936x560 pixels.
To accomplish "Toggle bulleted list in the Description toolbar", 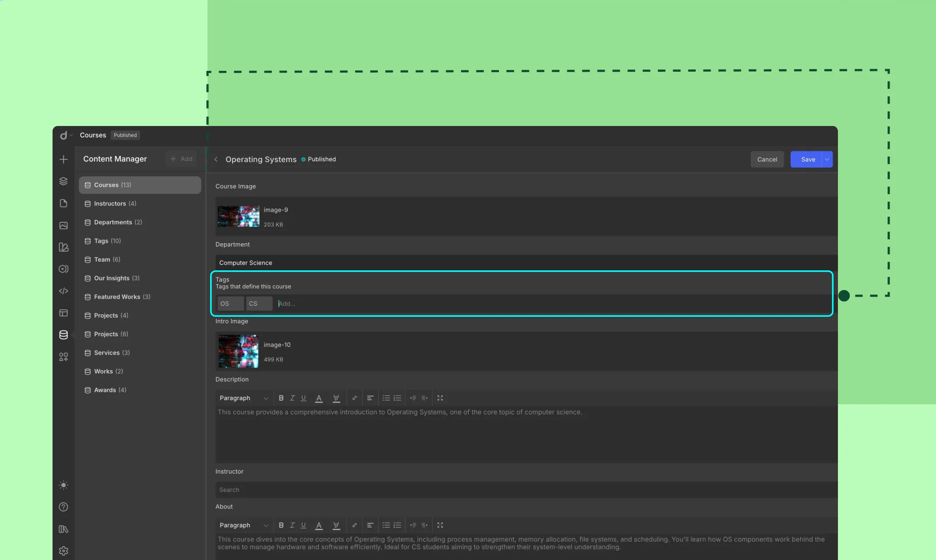I will (x=386, y=398).
